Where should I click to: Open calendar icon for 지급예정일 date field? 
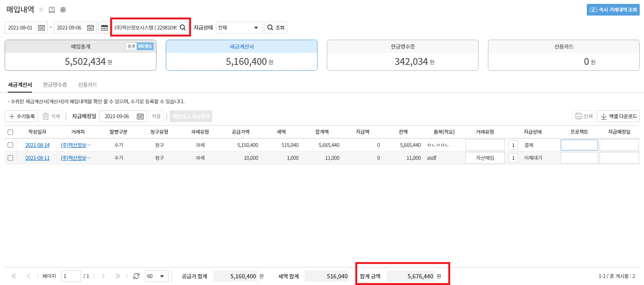tap(140, 116)
